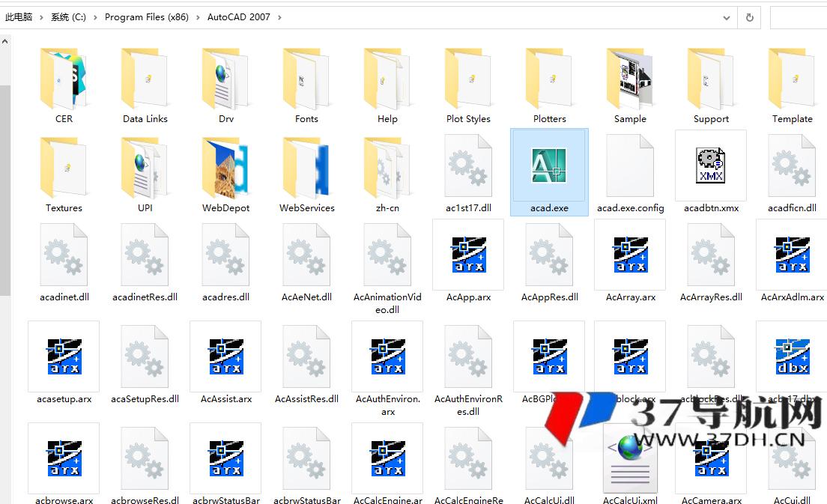
Task: Open the address bar history dropdown
Action: click(x=727, y=17)
